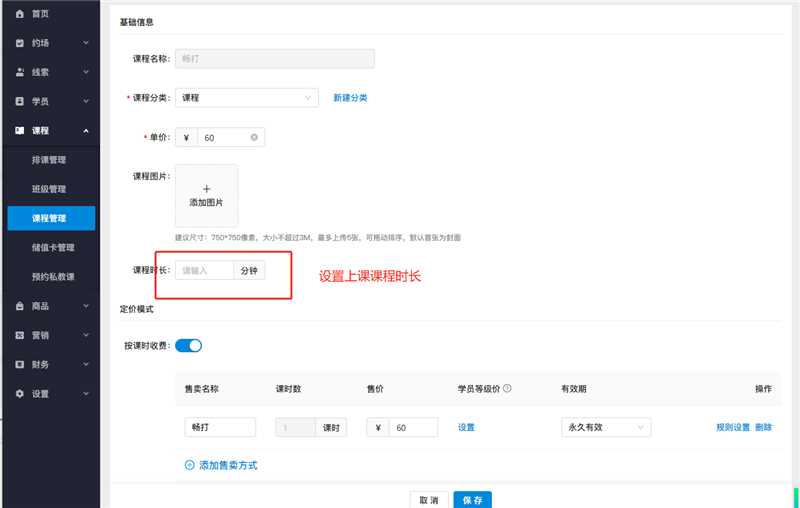Click the 营销 sidebar icon
This screenshot has width=800, height=508.
pyautogui.click(x=19, y=335)
